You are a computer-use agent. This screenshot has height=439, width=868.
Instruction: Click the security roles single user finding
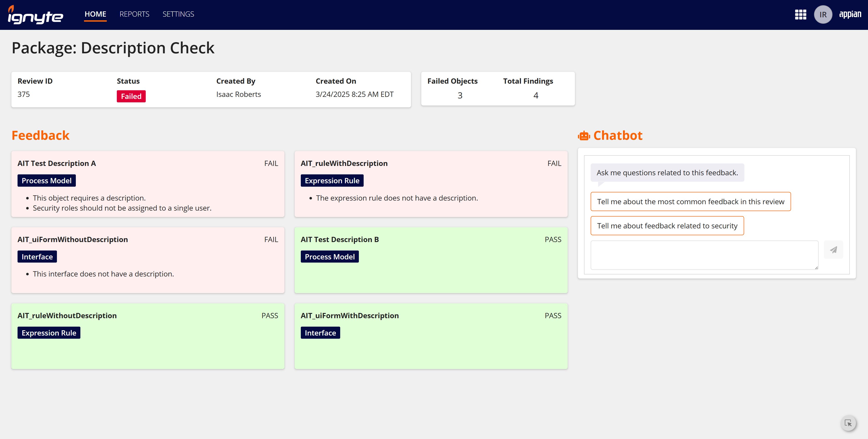tap(122, 208)
